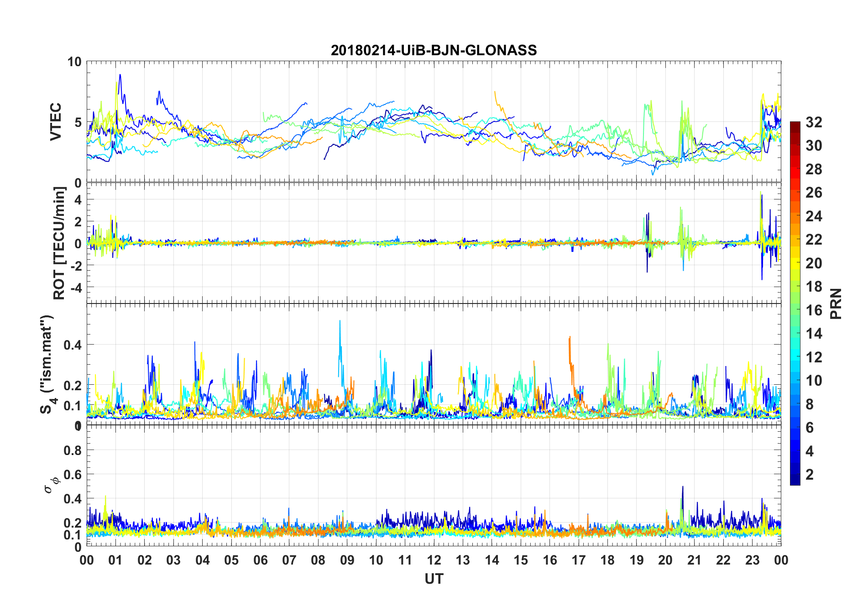Click x-axis hour tick 21
This screenshot has height=607, width=868.
(x=695, y=560)
